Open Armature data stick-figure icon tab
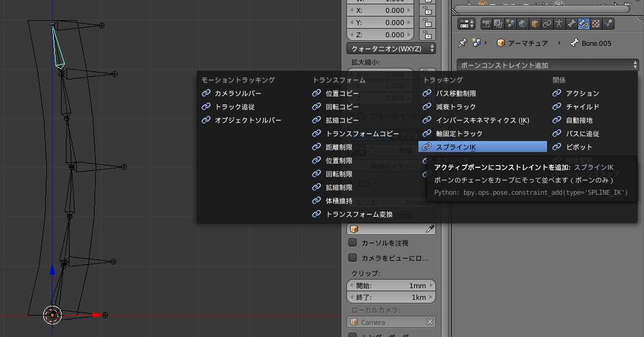 pyautogui.click(x=559, y=24)
